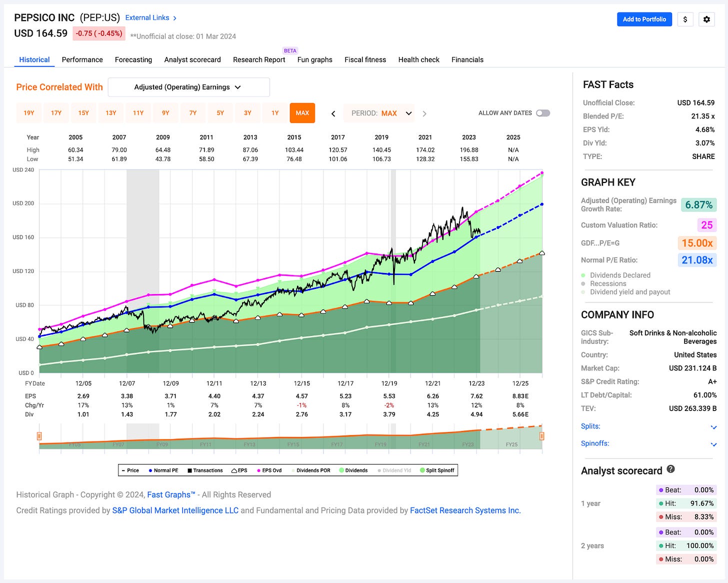
Task: Toggle Split Spinoff in legend
Action: point(437,470)
